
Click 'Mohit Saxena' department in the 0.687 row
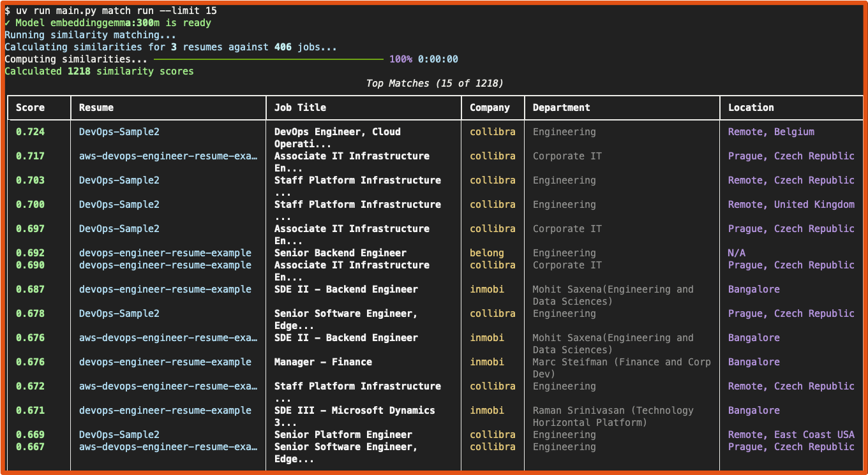pyautogui.click(x=613, y=295)
